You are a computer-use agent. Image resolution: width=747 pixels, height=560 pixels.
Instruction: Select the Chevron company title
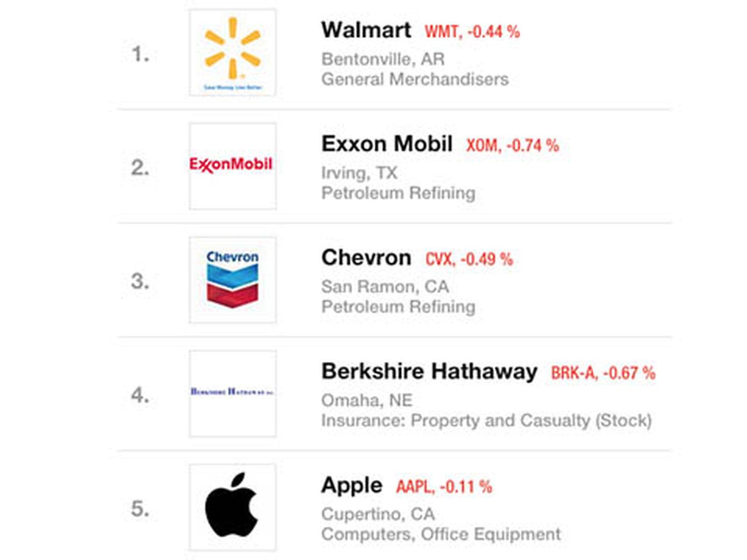pyautogui.click(x=366, y=258)
